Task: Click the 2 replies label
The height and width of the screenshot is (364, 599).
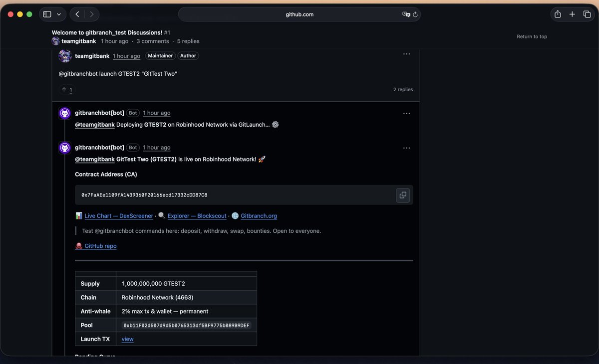Action: (403, 90)
